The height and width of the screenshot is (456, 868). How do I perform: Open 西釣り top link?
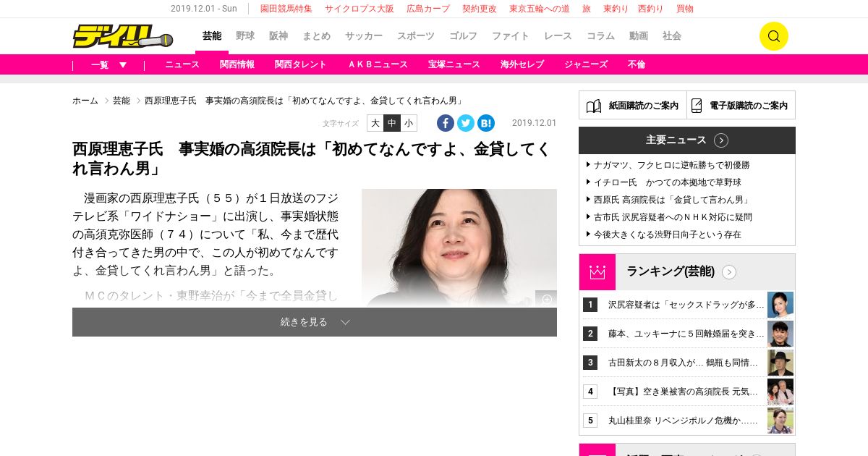(x=651, y=9)
